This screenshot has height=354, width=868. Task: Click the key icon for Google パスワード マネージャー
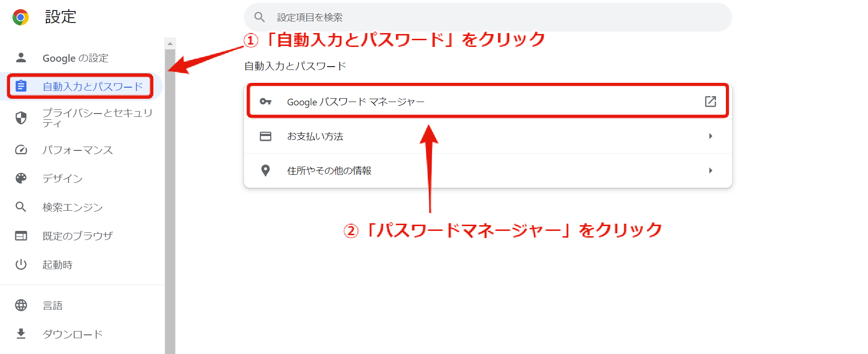pyautogui.click(x=266, y=102)
